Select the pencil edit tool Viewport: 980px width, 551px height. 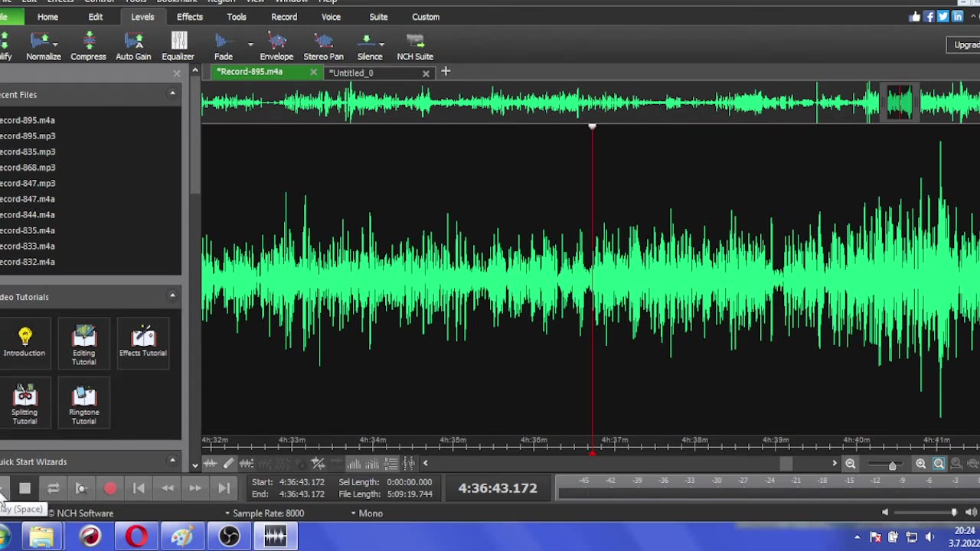228,463
